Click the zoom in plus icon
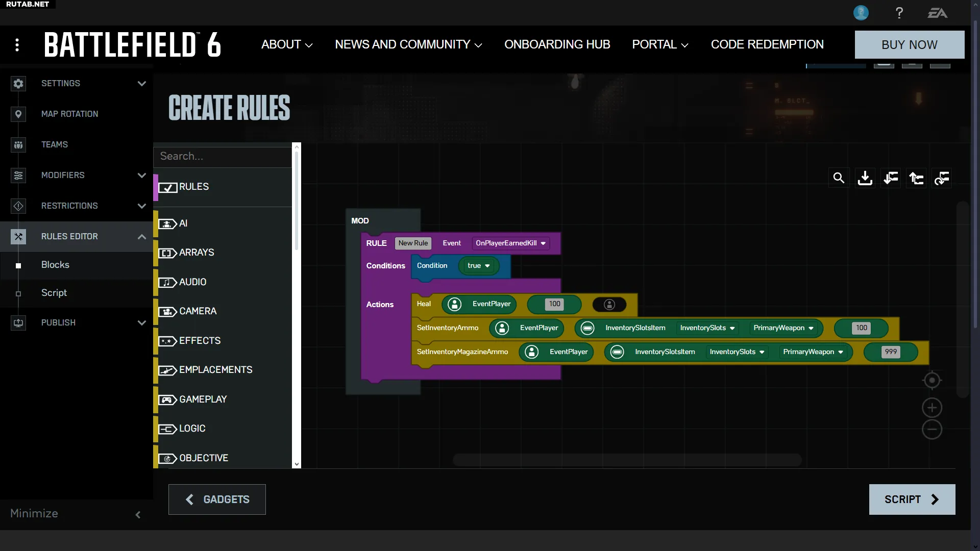Image resolution: width=980 pixels, height=551 pixels. point(932,408)
